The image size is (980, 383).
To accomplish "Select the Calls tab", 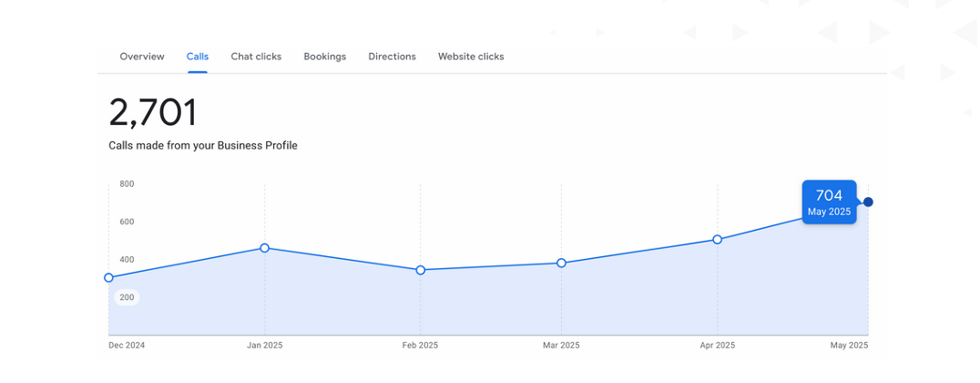I will [198, 57].
